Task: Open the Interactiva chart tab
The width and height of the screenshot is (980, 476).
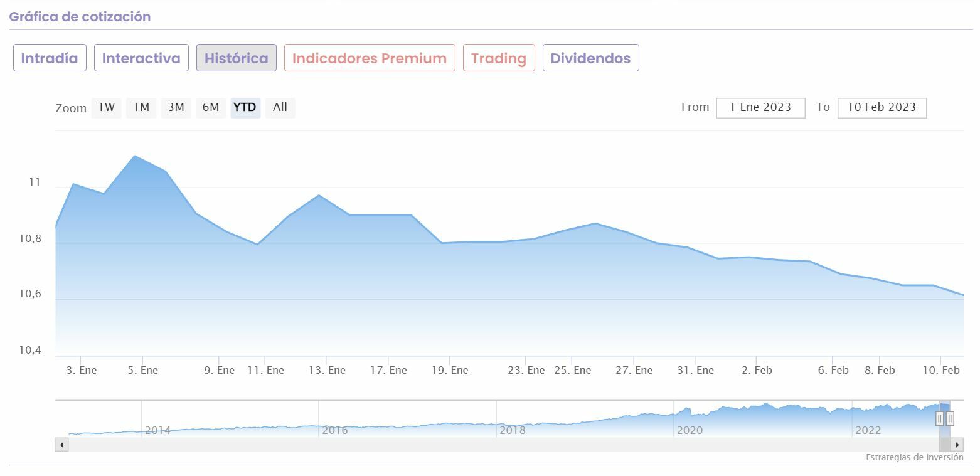Action: tap(141, 58)
